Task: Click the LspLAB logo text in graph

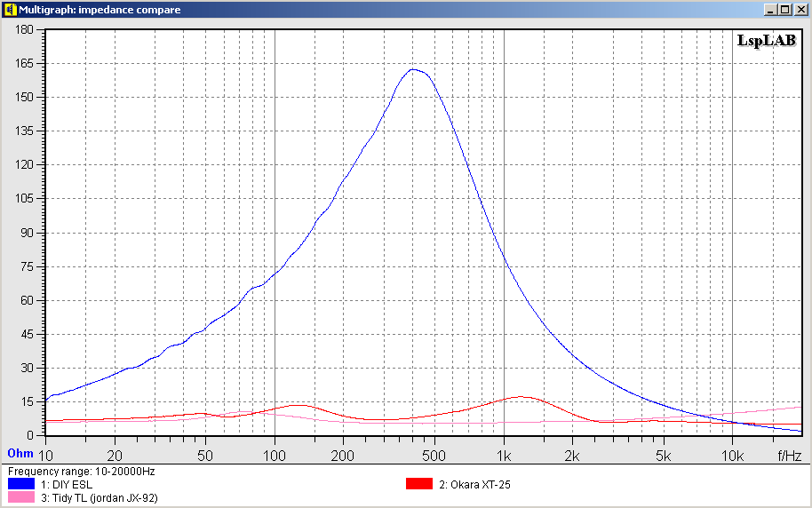Action: (x=767, y=40)
